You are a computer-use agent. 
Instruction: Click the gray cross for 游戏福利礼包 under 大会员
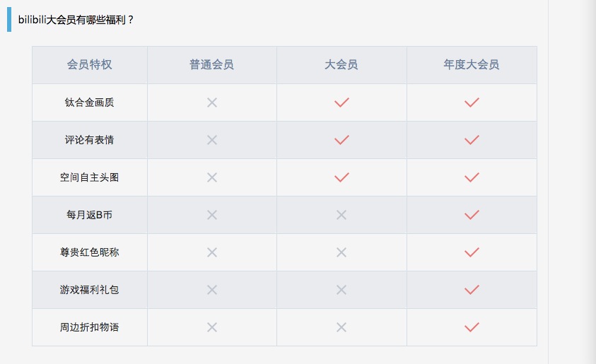341,290
